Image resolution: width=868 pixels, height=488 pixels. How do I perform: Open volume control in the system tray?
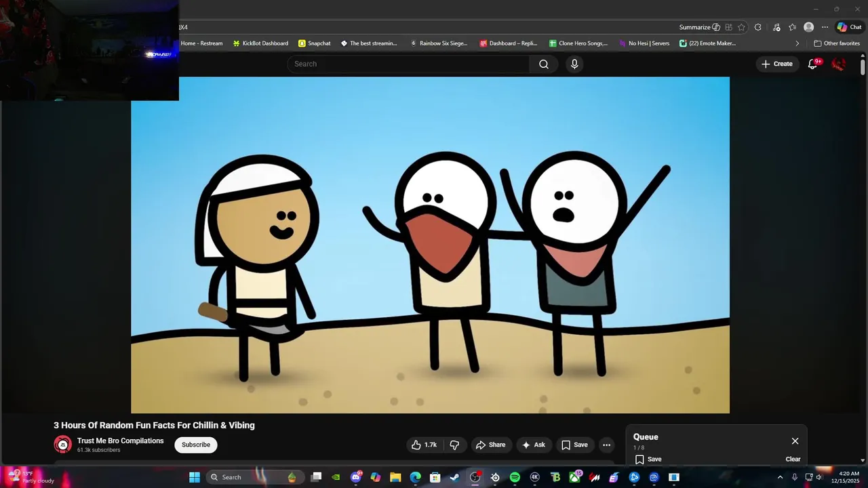[x=819, y=477]
